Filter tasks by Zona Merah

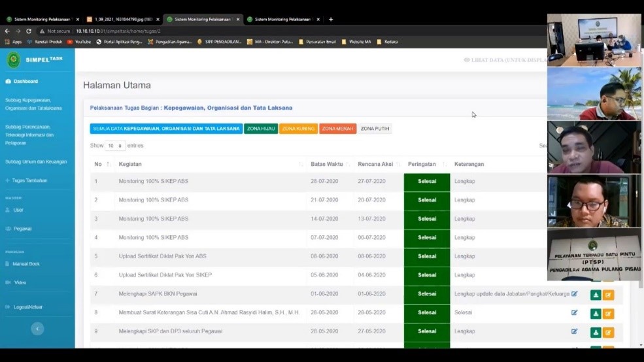click(x=337, y=129)
